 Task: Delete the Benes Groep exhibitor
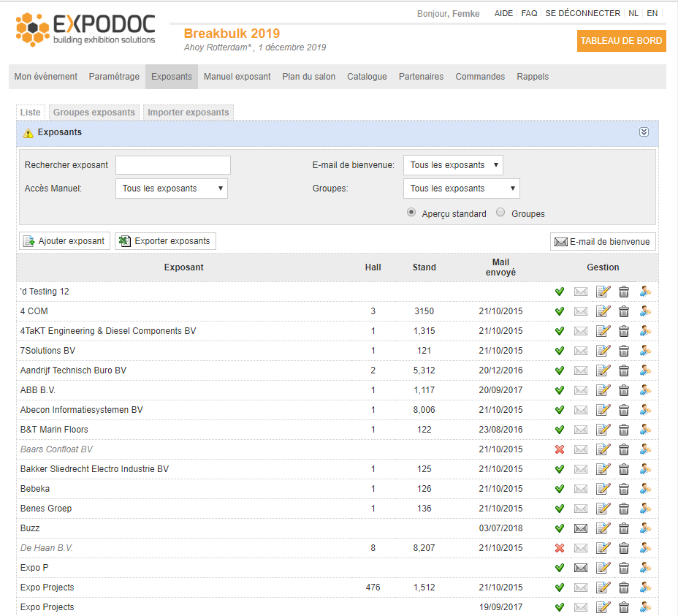624,509
